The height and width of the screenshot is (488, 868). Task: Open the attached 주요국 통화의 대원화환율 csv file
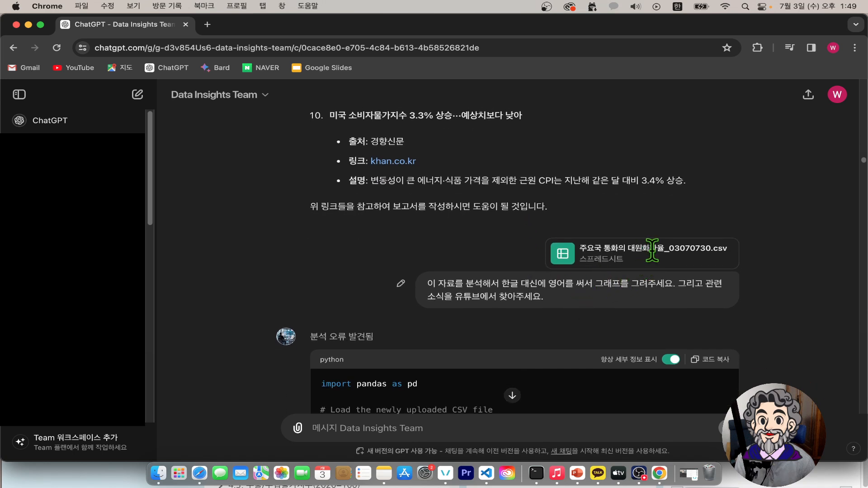coord(642,253)
